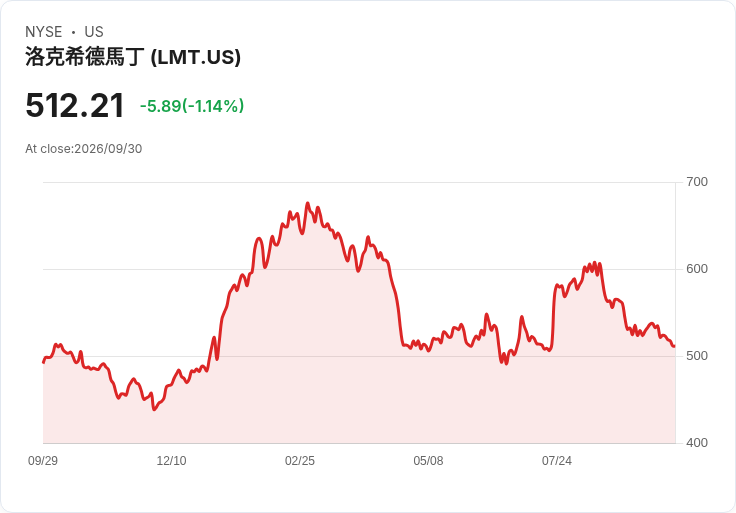Click the start point of the price line
This screenshot has height=513, width=736.
tap(43, 362)
